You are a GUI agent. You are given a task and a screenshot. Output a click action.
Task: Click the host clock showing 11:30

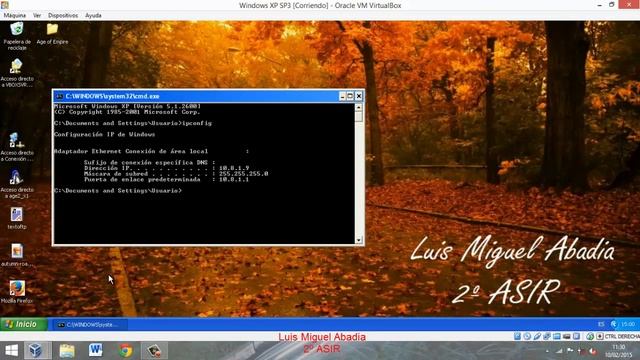pos(618,347)
